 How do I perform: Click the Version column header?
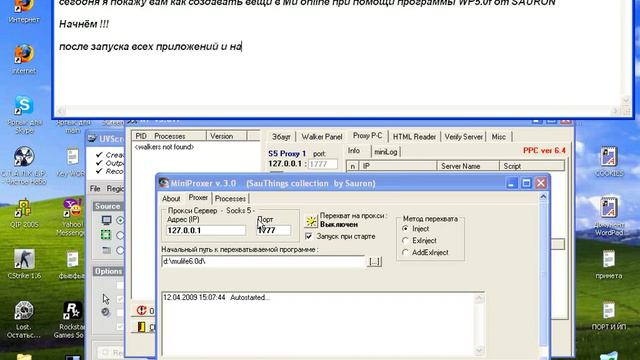coord(227,136)
